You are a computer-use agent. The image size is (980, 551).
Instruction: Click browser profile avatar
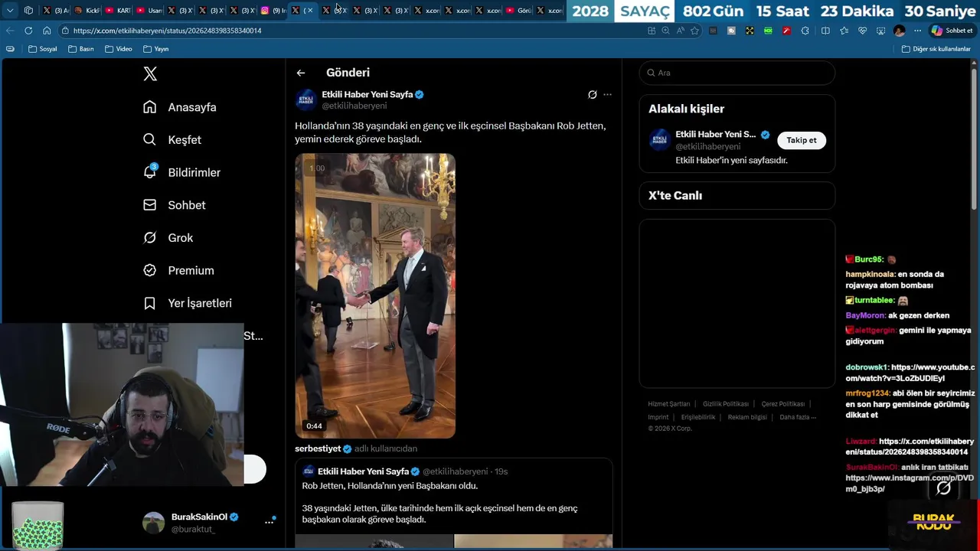pos(899,31)
